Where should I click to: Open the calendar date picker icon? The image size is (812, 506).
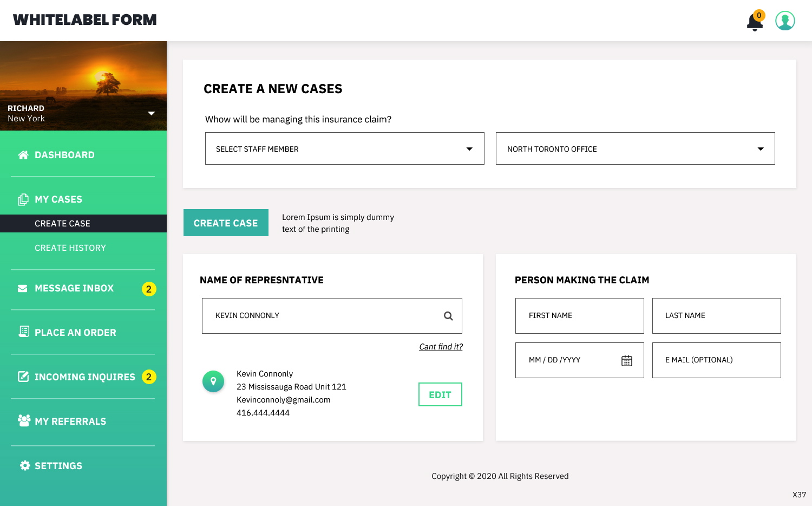pos(626,361)
